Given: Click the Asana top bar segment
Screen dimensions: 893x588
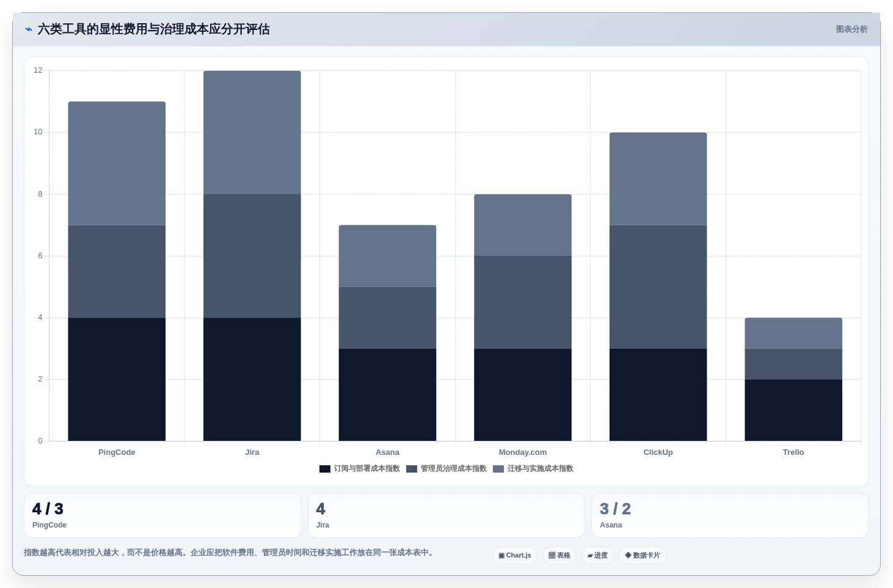Looking at the screenshot, I should click(387, 256).
